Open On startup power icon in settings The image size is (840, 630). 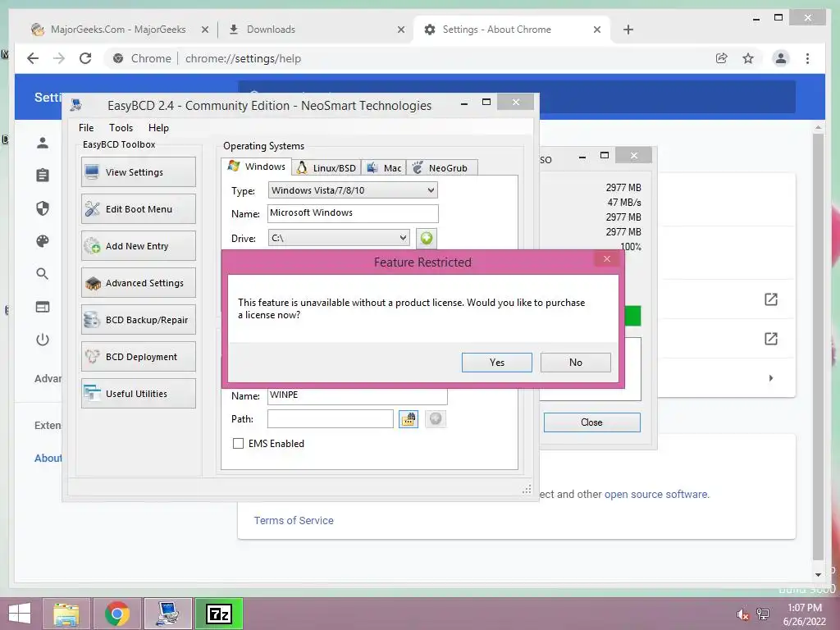43,340
